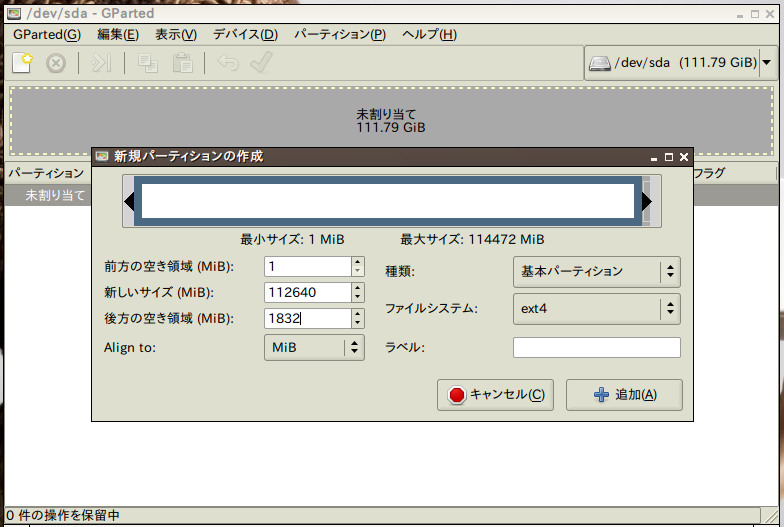This screenshot has width=784, height=527.
Task: Open the /dev/sda device selector dropdown
Action: 680,63
